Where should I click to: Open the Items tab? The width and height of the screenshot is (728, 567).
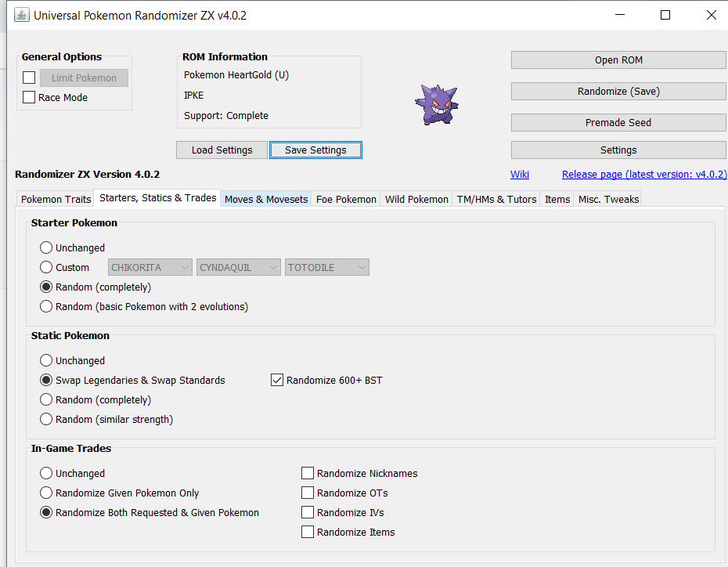[557, 199]
